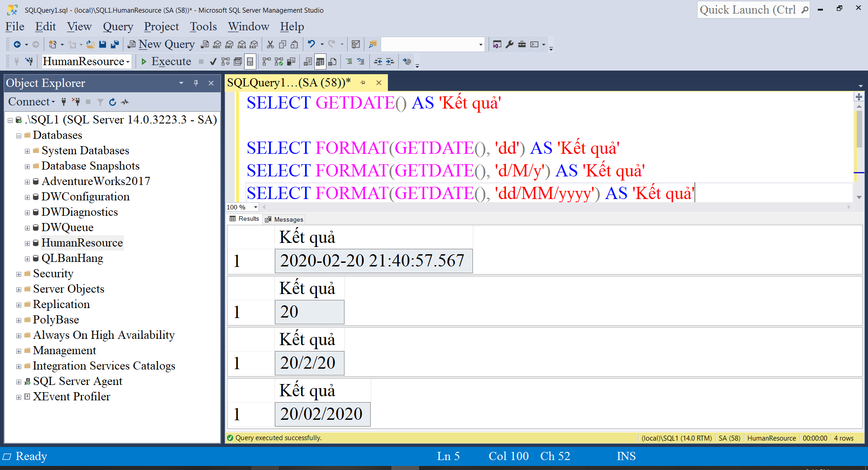Click the Execute button
This screenshot has width=868, height=470.
(x=166, y=62)
